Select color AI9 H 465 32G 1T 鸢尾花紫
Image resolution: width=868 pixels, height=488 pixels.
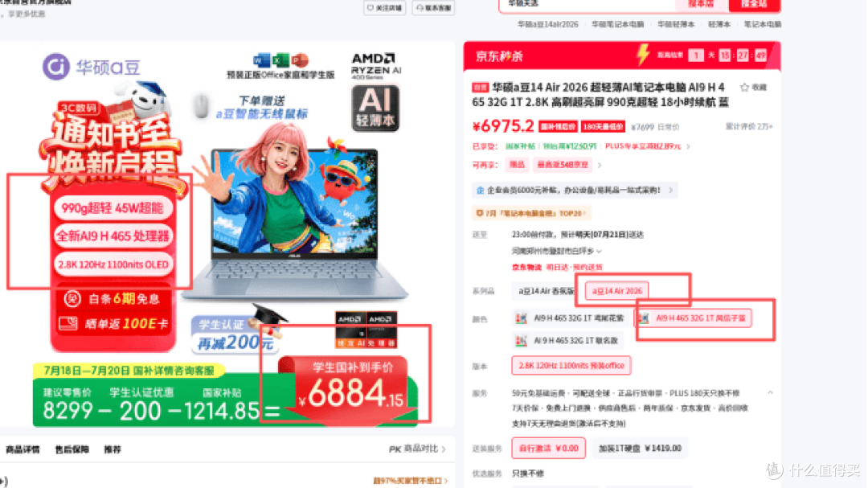click(x=571, y=318)
